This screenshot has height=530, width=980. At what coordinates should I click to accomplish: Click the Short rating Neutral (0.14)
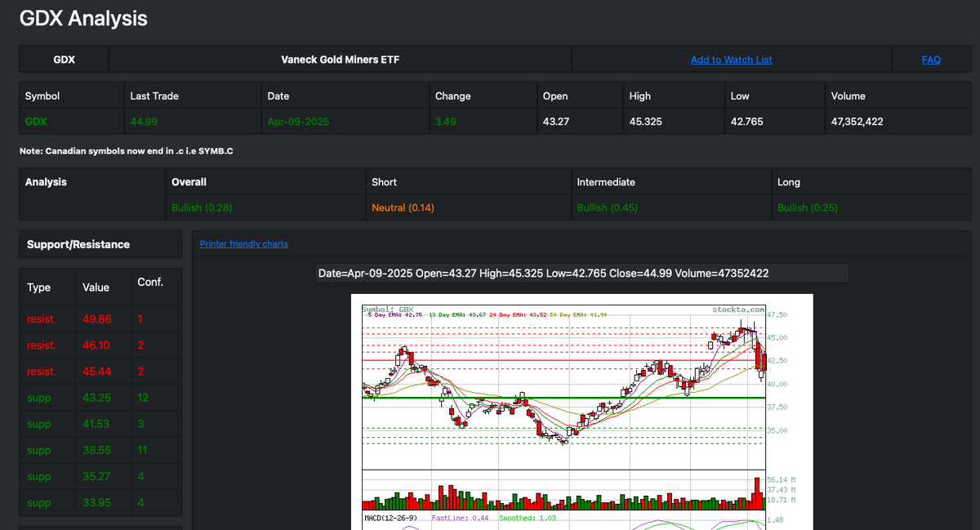[x=403, y=208]
